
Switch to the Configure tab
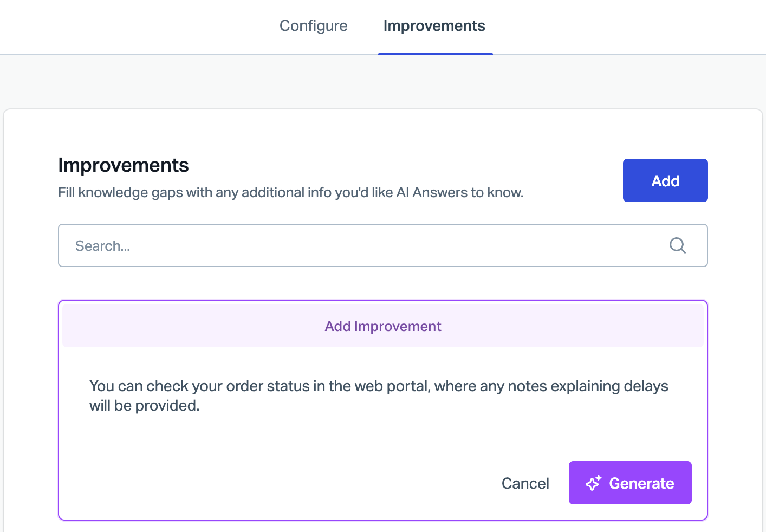tap(313, 26)
